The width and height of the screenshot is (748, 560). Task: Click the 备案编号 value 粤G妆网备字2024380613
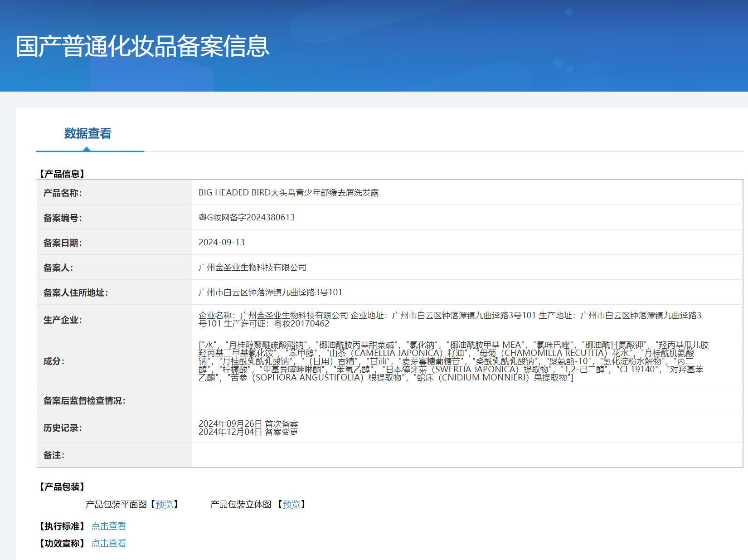pos(247,217)
